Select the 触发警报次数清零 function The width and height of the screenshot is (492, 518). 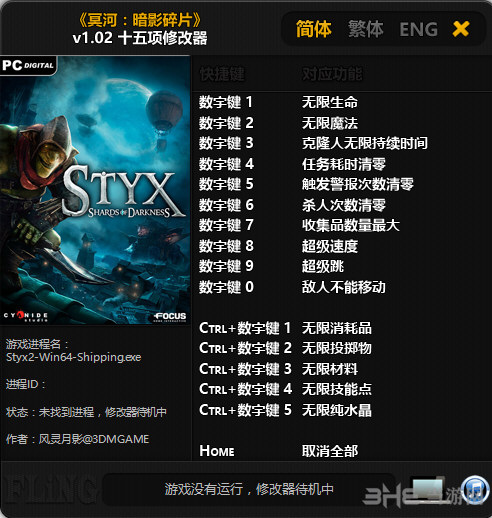tap(358, 184)
